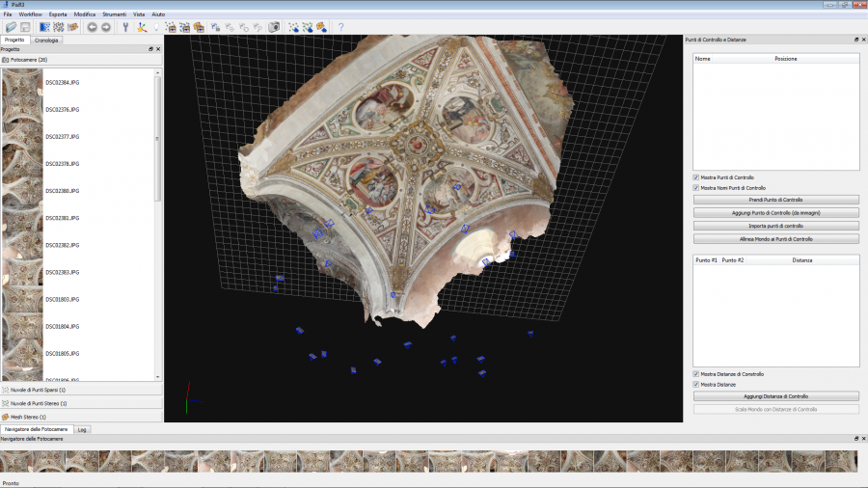Show the dense point cloud toolbar icon
The height and width of the screenshot is (488, 868).
[x=58, y=27]
